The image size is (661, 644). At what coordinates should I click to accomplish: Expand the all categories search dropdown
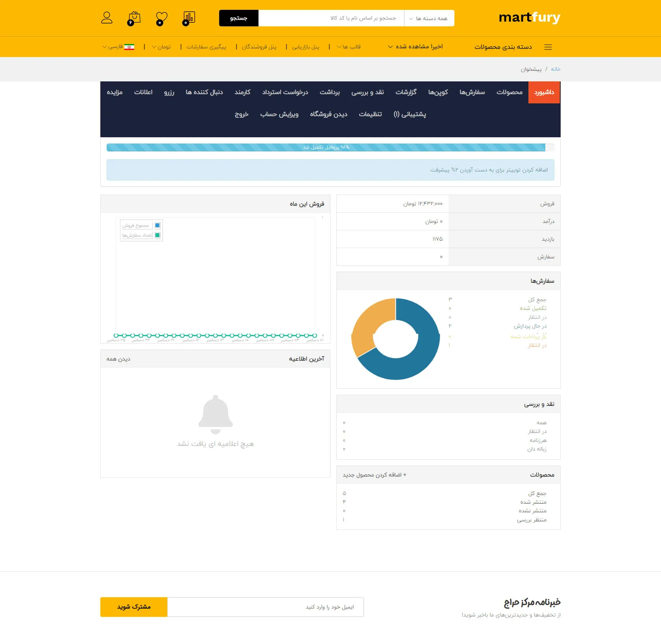[x=429, y=18]
